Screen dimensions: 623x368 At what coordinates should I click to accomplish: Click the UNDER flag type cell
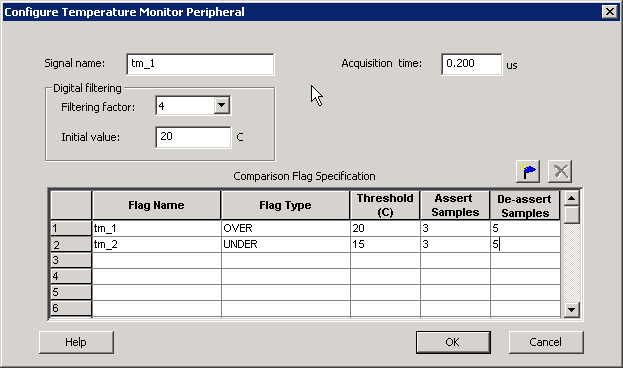[286, 244]
